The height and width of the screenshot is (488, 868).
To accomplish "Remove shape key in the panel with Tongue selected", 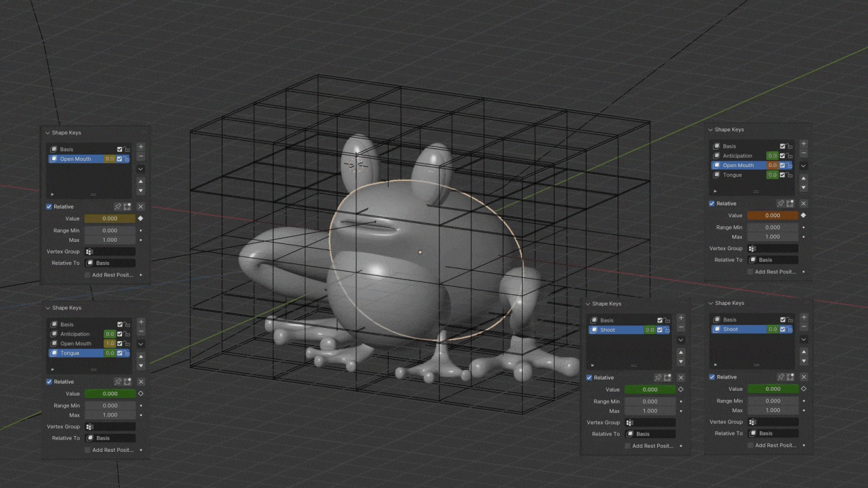I will pyautogui.click(x=141, y=332).
